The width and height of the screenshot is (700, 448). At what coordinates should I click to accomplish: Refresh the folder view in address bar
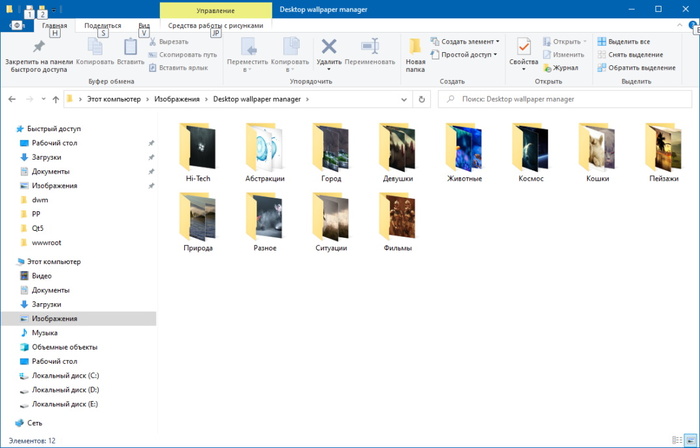pos(423,99)
